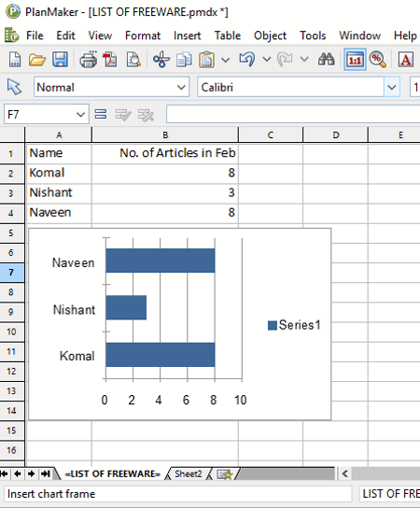Viewport: 420px width, 508px height.
Task: Click the Nishant bar in chart
Action: point(126,307)
